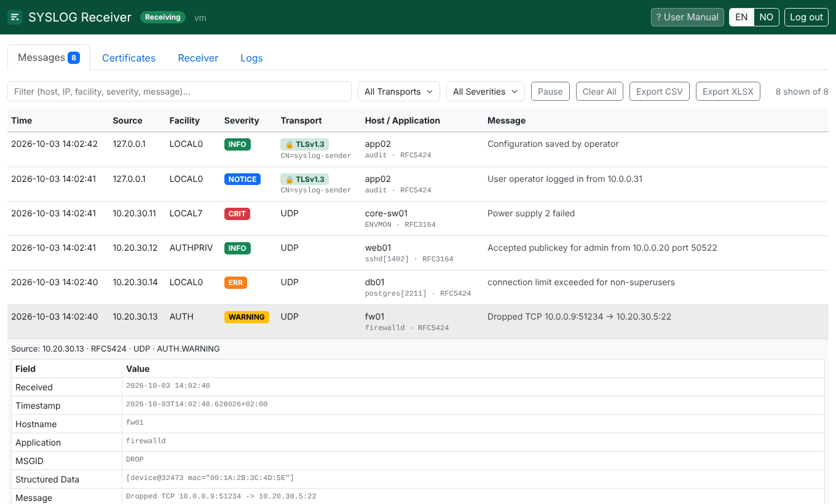Switch to the Receiver tab
The height and width of the screenshot is (504, 836).
[198, 58]
